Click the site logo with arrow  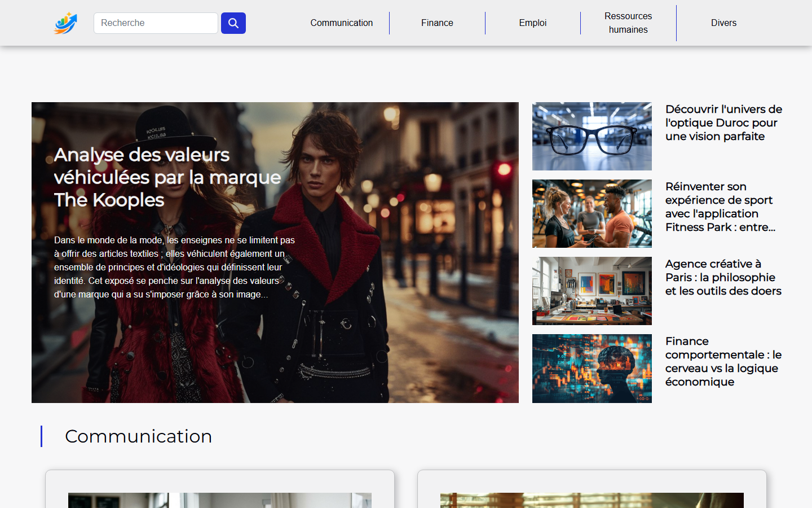(x=65, y=23)
